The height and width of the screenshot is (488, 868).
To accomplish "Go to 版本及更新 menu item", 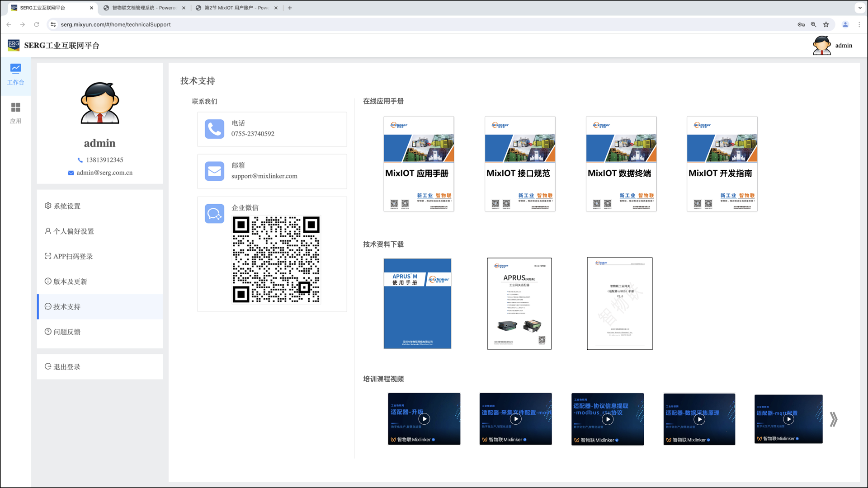I will pos(70,282).
